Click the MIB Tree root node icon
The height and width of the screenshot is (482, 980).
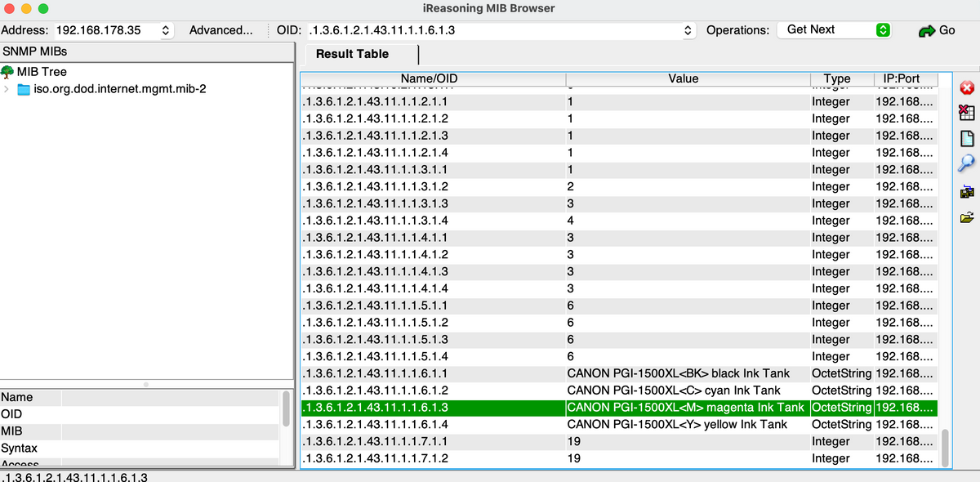point(8,72)
